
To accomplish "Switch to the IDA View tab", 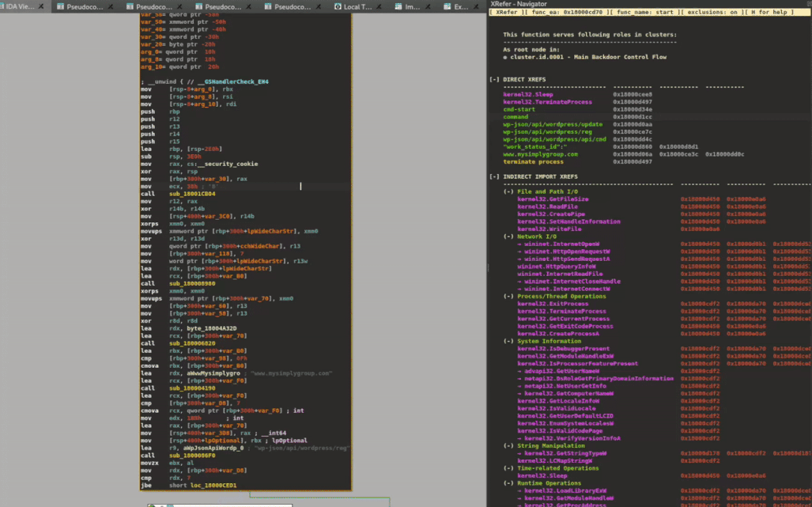I will [x=20, y=7].
